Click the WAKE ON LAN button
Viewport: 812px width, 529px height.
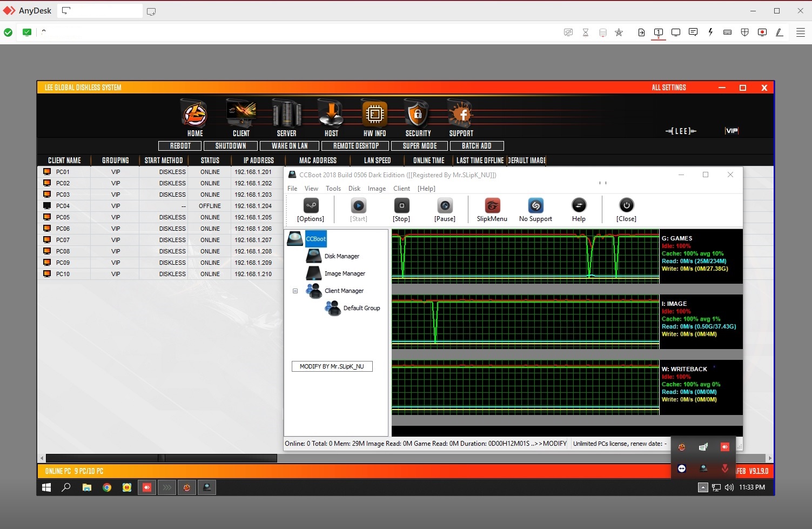290,146
